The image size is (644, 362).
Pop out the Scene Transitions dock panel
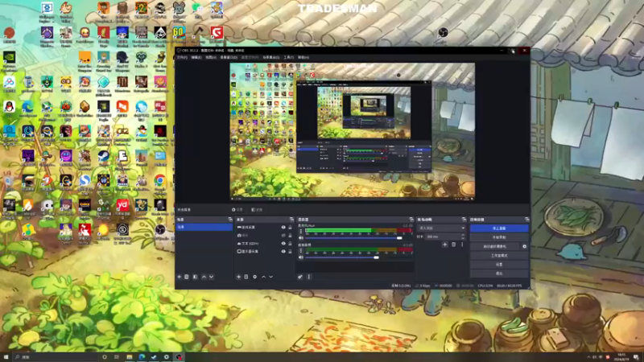click(464, 220)
